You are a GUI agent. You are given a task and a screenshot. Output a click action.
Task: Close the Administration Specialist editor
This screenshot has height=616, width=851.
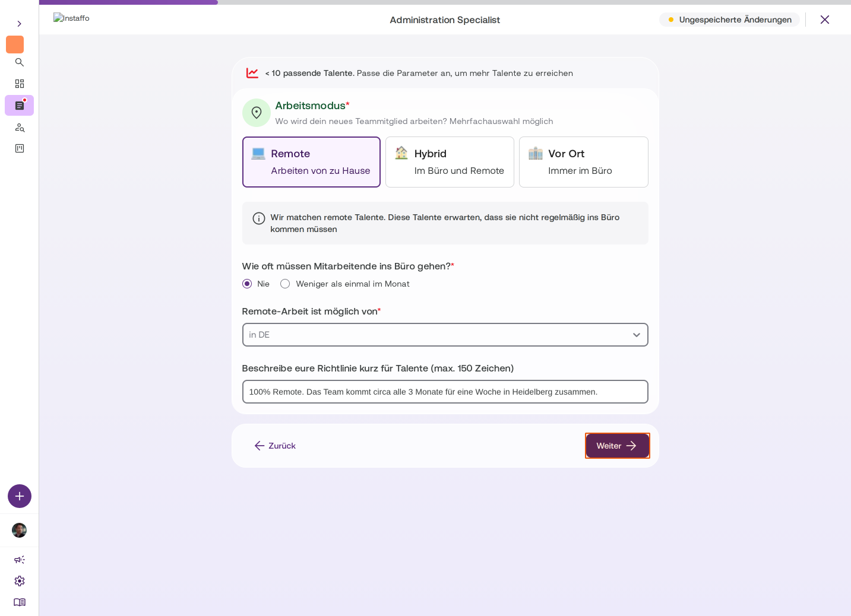(825, 20)
